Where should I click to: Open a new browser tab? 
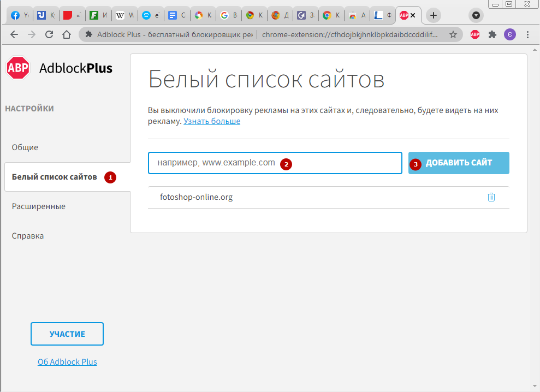click(433, 15)
